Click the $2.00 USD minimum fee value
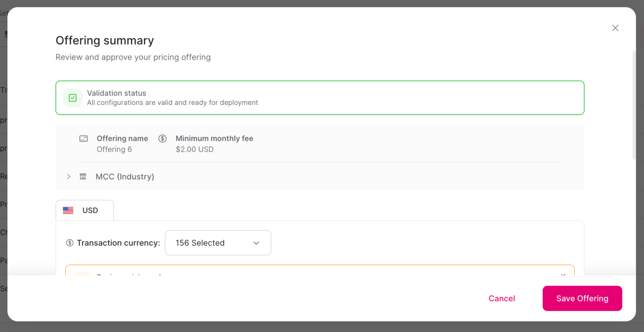Image resolution: width=644 pixels, height=332 pixels. 194,149
